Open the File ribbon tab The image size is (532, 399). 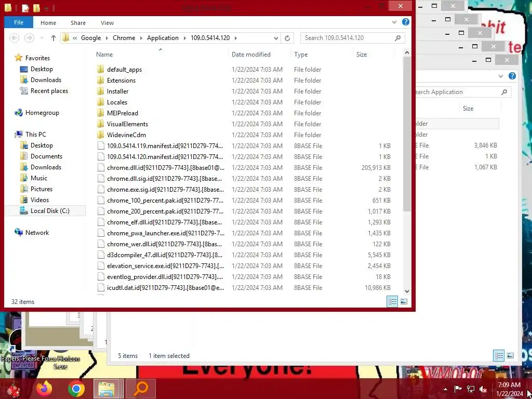click(x=19, y=22)
